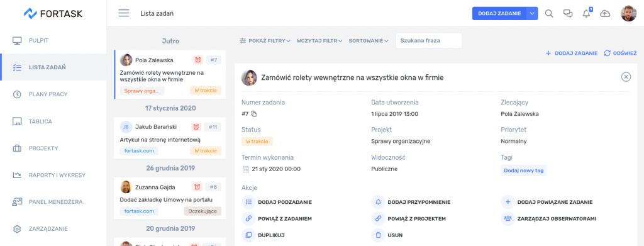Click alarm icon on Zuzanna Gajda card
This screenshot has height=246, width=644.
tap(197, 187)
